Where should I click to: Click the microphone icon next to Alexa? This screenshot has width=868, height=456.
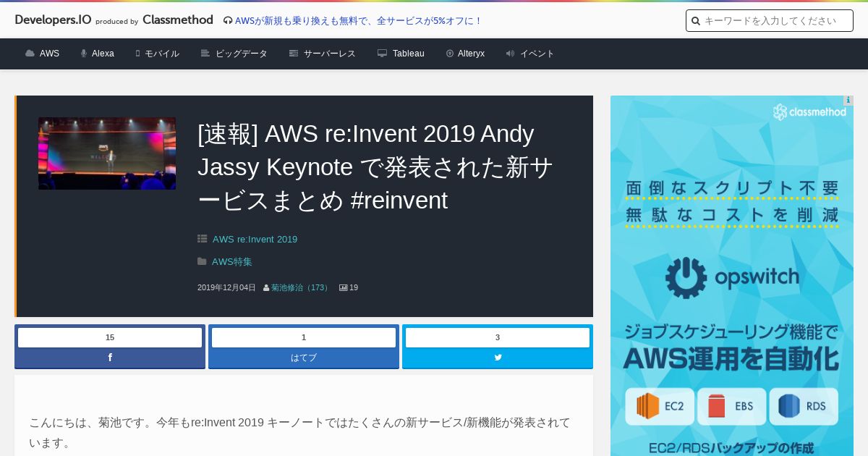point(84,54)
